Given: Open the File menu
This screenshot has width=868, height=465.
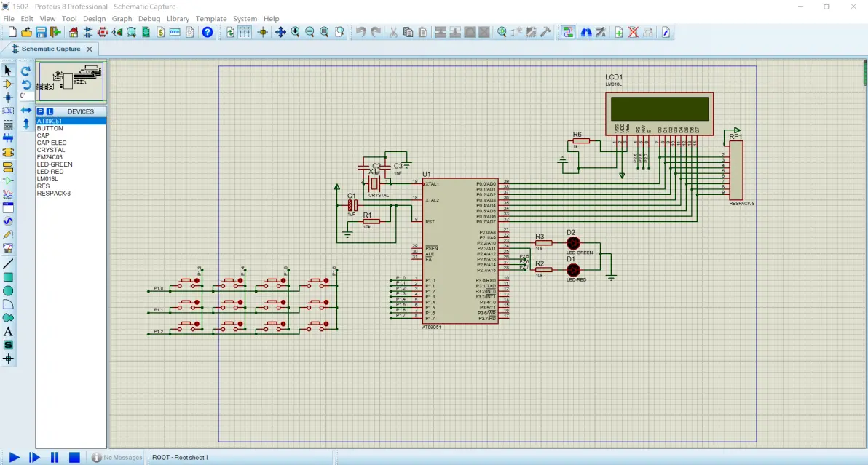Looking at the screenshot, I should point(9,19).
